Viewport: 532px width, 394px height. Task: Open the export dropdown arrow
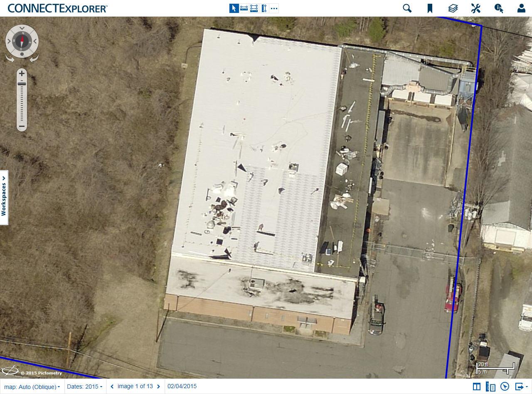coord(527,387)
